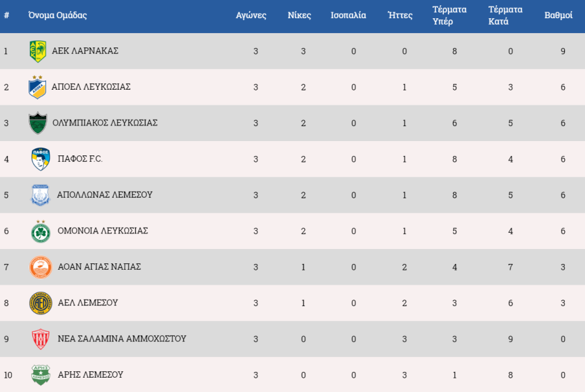Click the AEL Lemesou round emblem
This screenshot has width=585, height=392.
click(x=41, y=303)
